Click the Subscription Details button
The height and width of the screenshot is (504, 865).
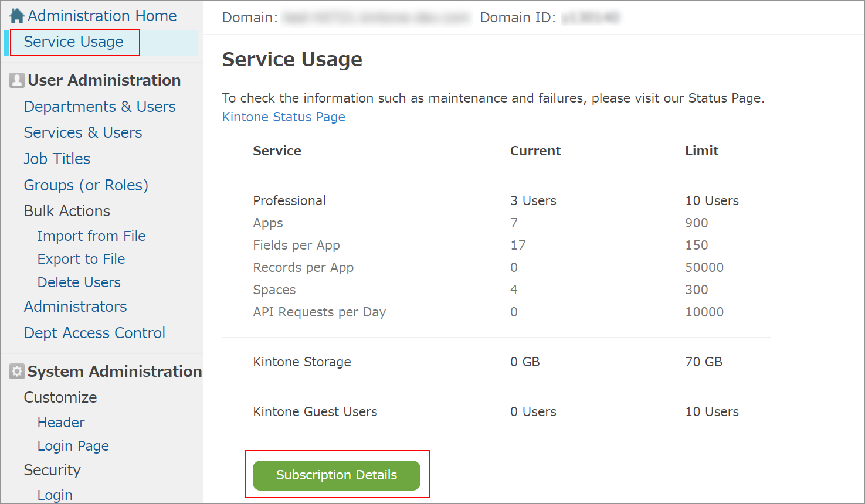[x=336, y=475]
